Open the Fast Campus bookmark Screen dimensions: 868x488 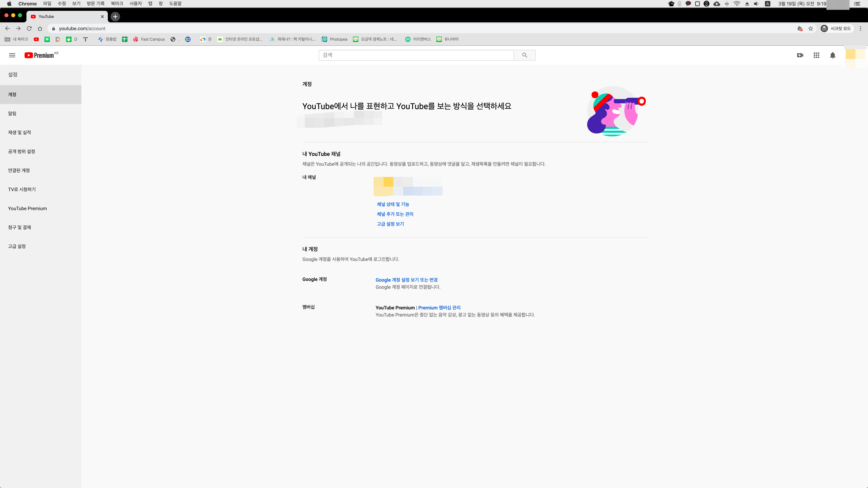[x=149, y=39]
